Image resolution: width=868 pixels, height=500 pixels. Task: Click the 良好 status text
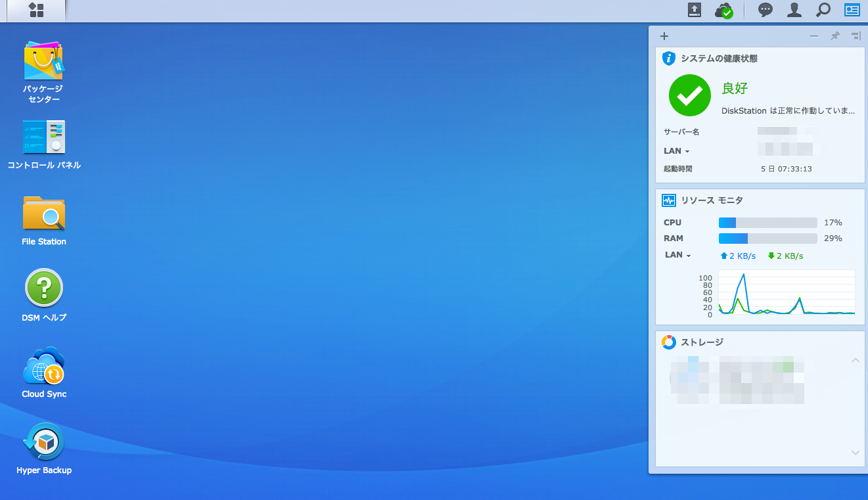click(735, 88)
